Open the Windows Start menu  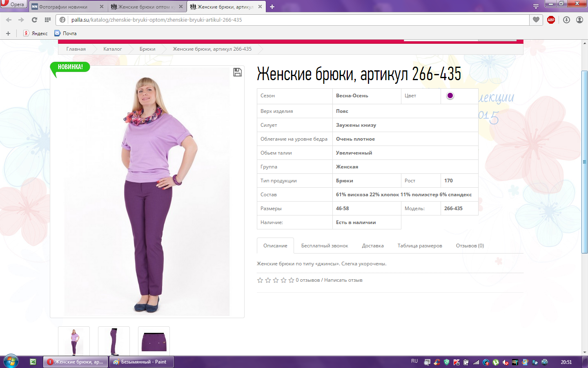11,362
